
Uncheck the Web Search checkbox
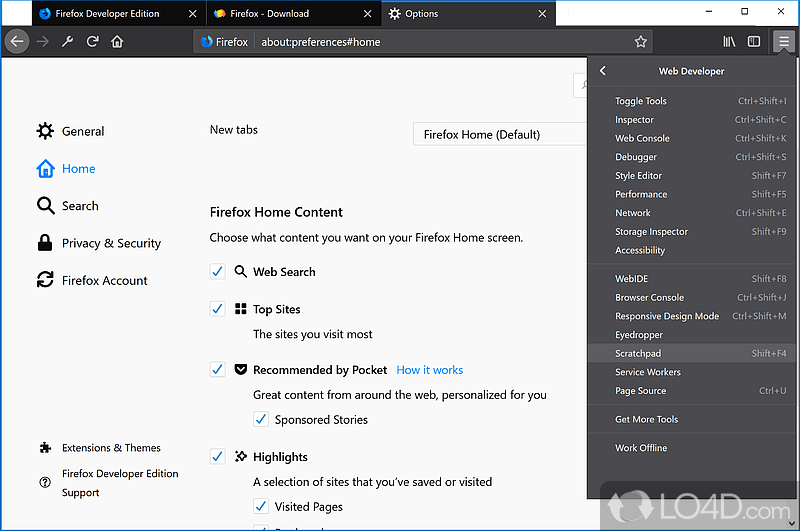217,271
